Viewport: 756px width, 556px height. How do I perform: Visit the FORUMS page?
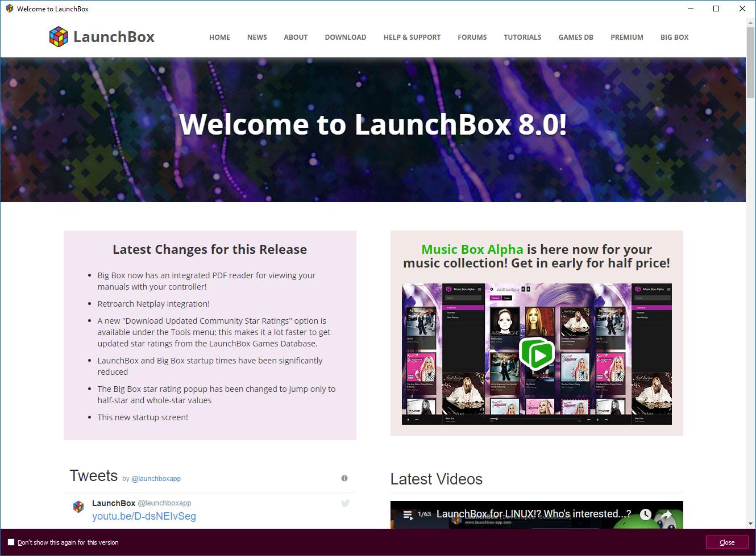point(472,37)
